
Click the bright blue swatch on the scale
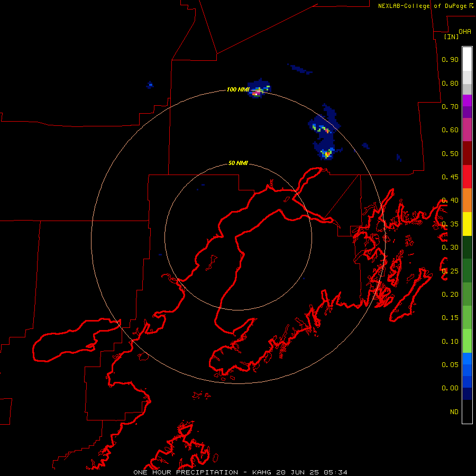tap(467, 359)
